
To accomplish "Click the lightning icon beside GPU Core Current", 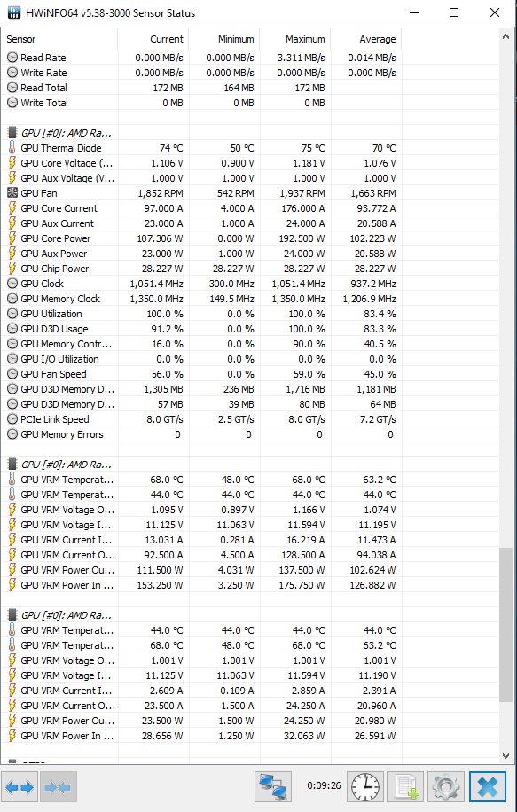I will point(12,208).
